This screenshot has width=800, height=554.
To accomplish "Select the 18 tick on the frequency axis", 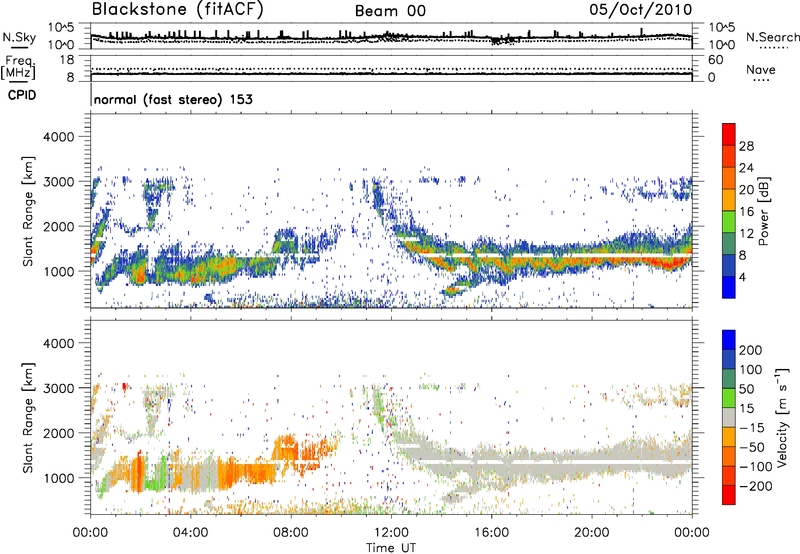I will point(67,60).
